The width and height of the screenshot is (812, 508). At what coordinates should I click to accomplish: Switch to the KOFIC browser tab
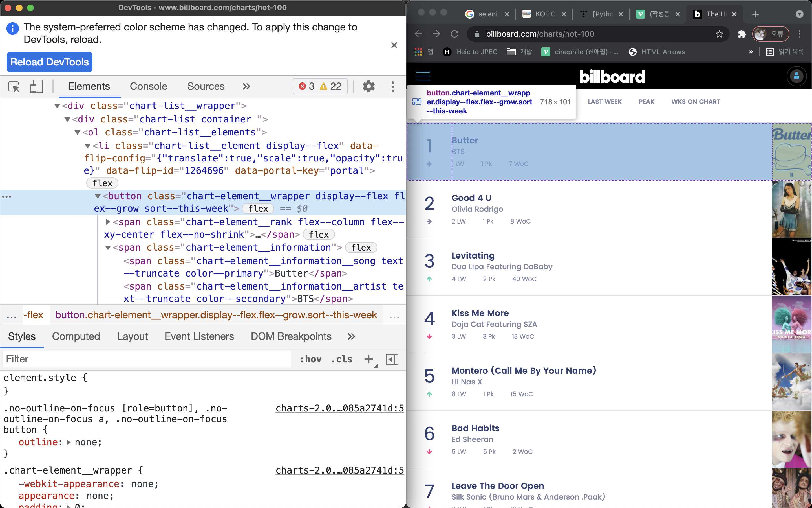tap(544, 14)
